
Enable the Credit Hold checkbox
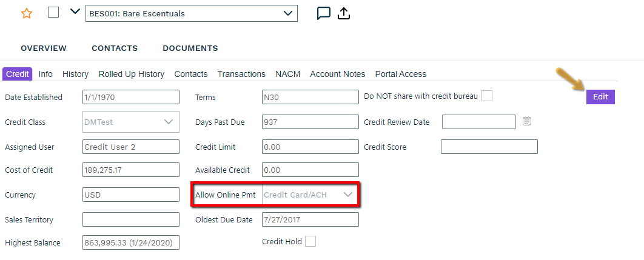(x=310, y=241)
